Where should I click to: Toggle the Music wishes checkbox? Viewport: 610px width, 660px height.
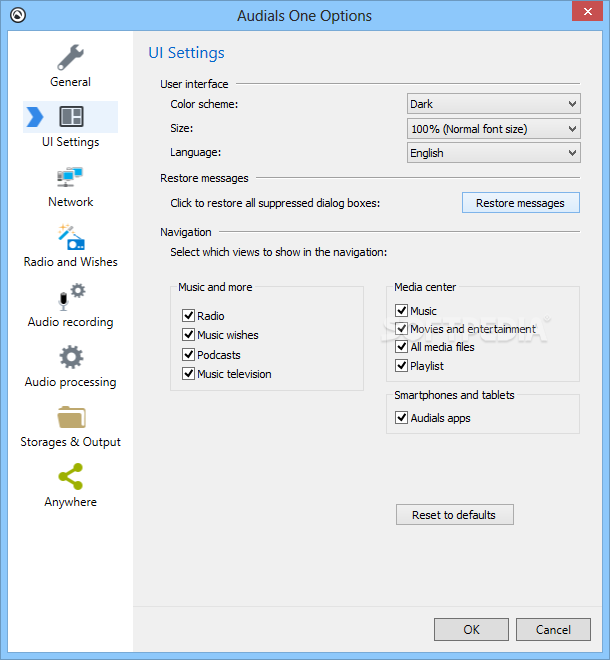[188, 335]
